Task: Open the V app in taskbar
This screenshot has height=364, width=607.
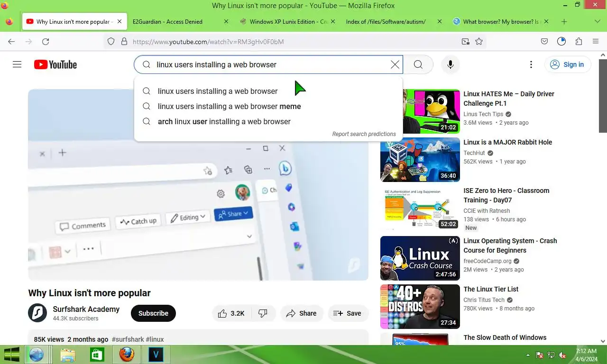Action: pos(156,355)
